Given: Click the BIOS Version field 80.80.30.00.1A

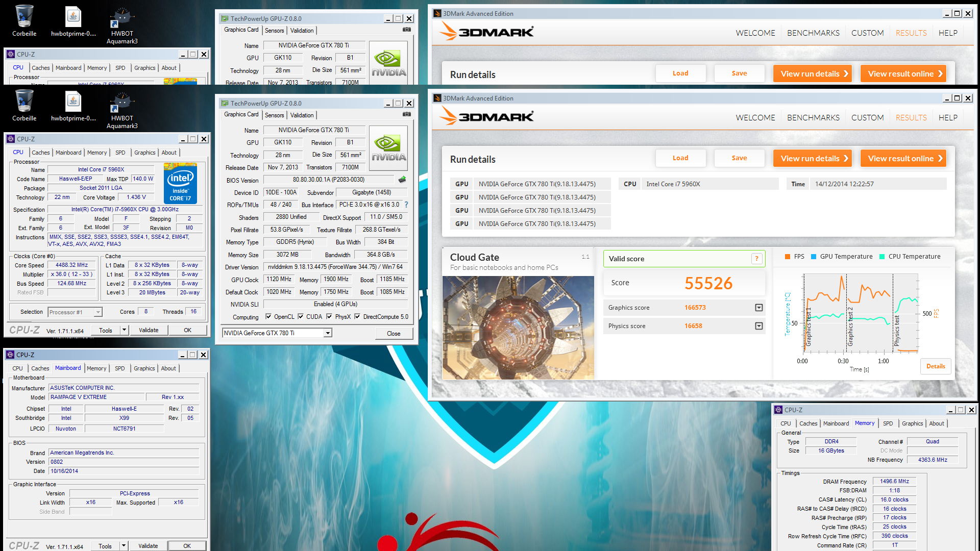Looking at the screenshot, I should [329, 180].
